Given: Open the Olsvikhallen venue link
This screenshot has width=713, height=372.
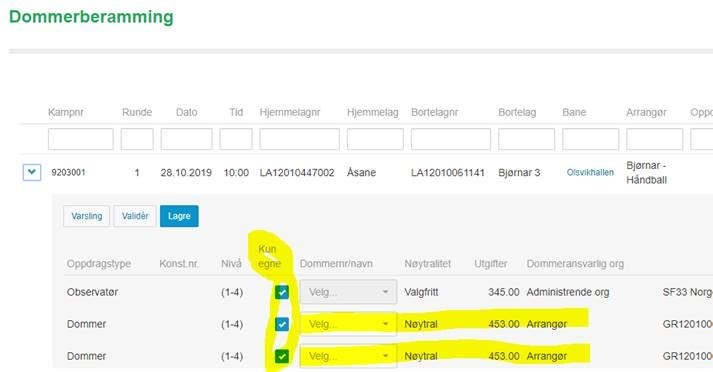Looking at the screenshot, I should click(x=590, y=172).
